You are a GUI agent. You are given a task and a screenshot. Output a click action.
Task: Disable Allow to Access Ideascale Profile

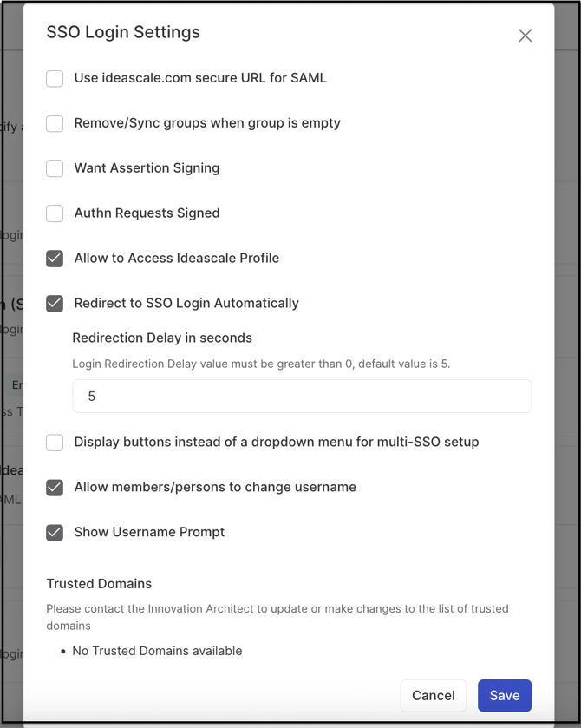click(55, 258)
